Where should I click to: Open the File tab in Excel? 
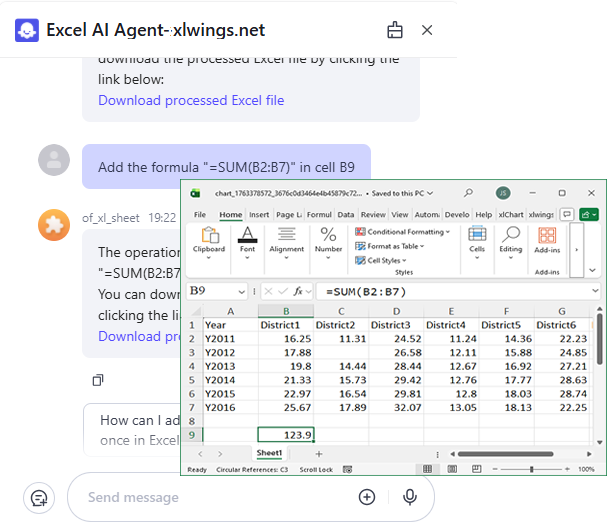pos(200,215)
